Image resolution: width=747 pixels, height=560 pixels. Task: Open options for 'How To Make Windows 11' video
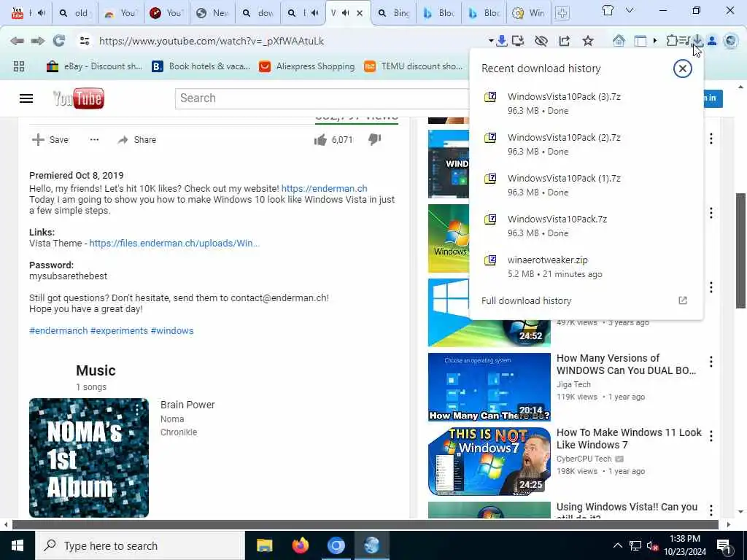711,436
